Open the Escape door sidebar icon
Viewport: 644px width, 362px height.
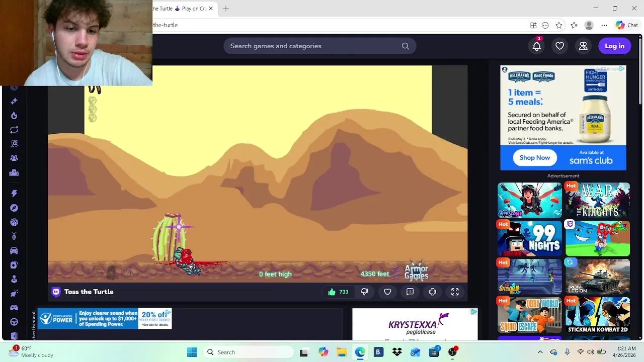click(x=14, y=335)
